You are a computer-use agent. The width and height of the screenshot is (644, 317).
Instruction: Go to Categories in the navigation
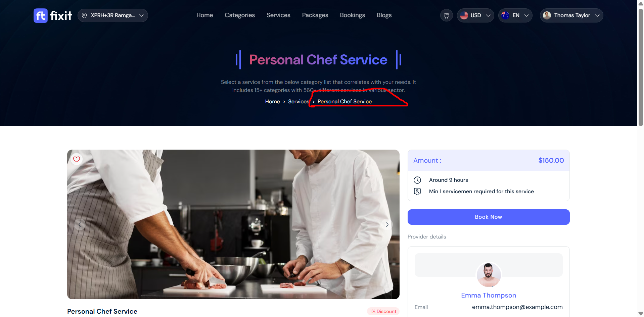[240, 15]
